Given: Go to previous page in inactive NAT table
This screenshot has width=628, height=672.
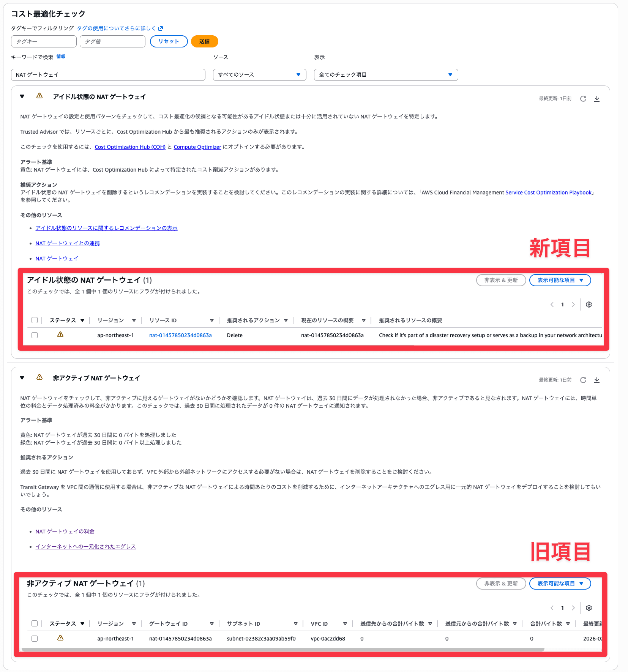Looking at the screenshot, I should [x=552, y=608].
